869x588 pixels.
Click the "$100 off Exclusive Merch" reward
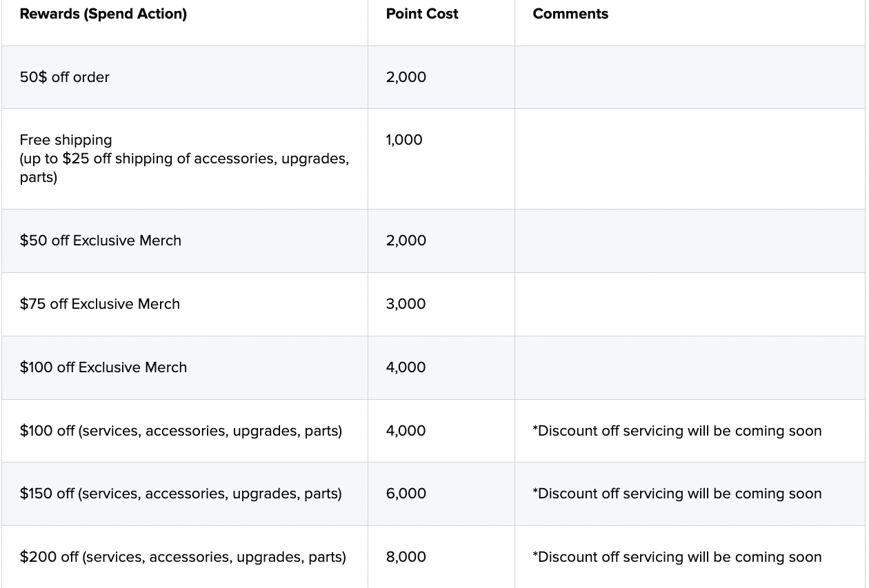point(103,367)
